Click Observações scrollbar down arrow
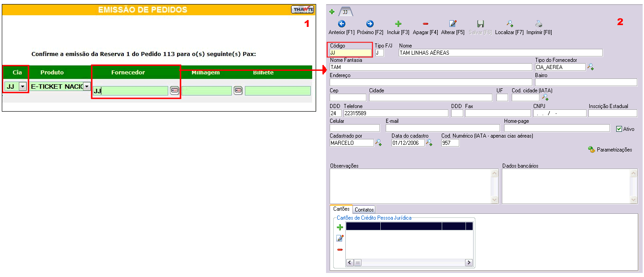 coord(495,200)
